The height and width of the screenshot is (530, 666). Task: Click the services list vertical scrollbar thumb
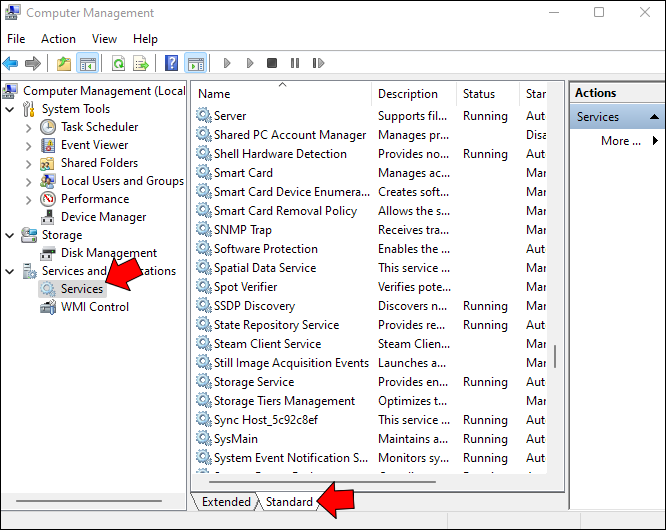pos(555,357)
